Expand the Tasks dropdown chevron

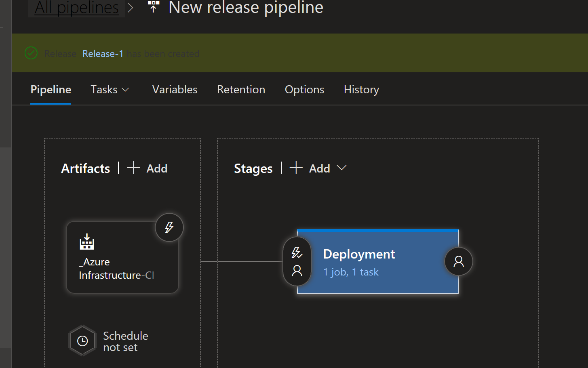point(125,90)
